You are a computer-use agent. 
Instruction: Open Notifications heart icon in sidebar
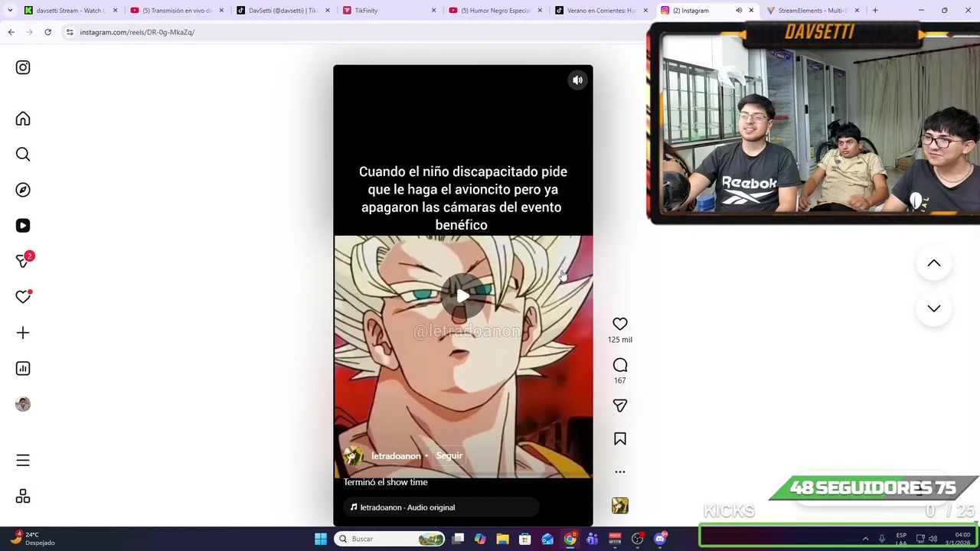(x=23, y=297)
